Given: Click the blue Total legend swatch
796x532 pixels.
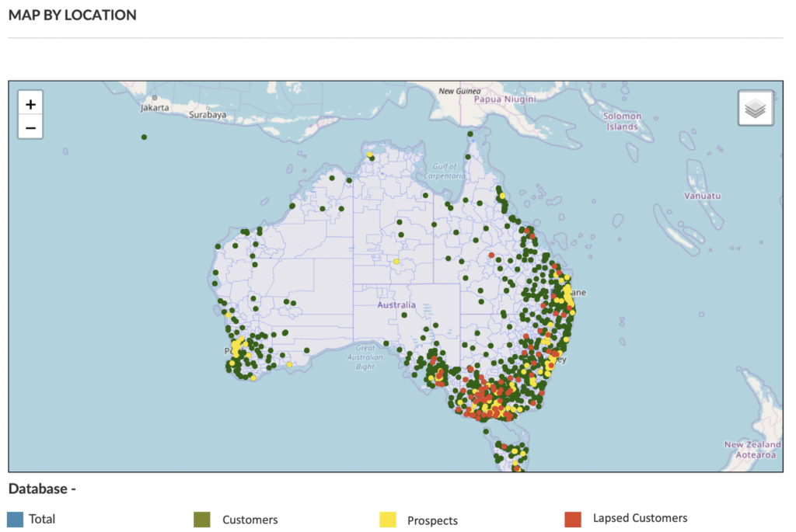Looking at the screenshot, I should pos(15,520).
